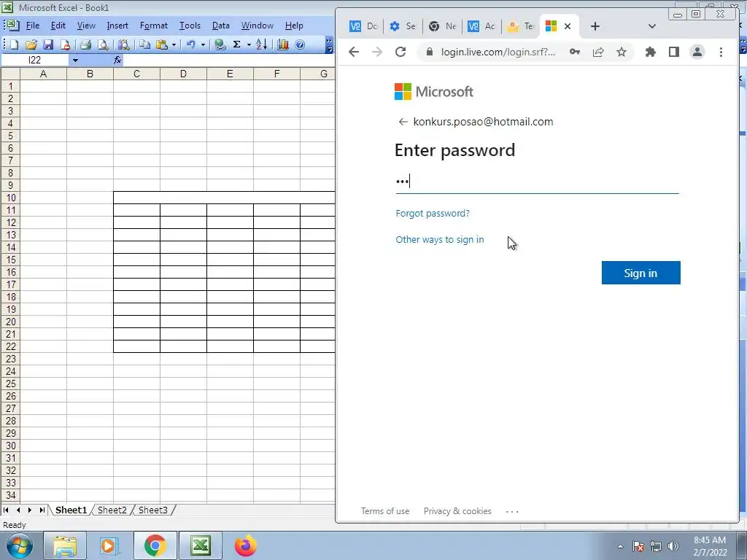Open the Insert menu in Excel

[x=117, y=26]
